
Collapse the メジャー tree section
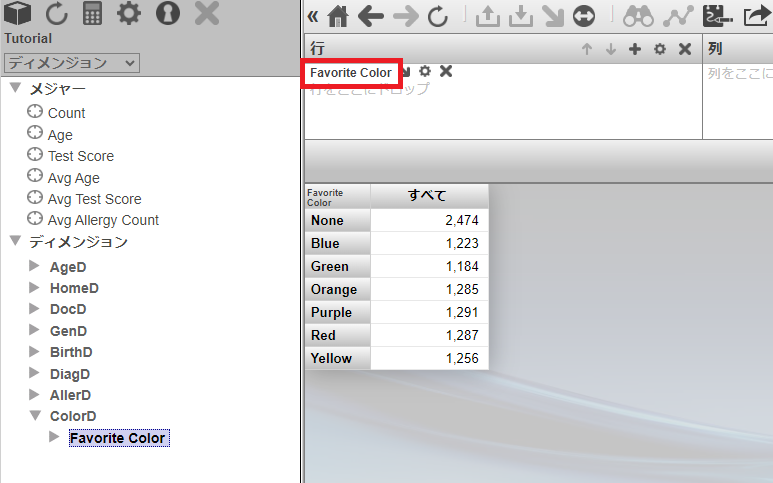15,89
